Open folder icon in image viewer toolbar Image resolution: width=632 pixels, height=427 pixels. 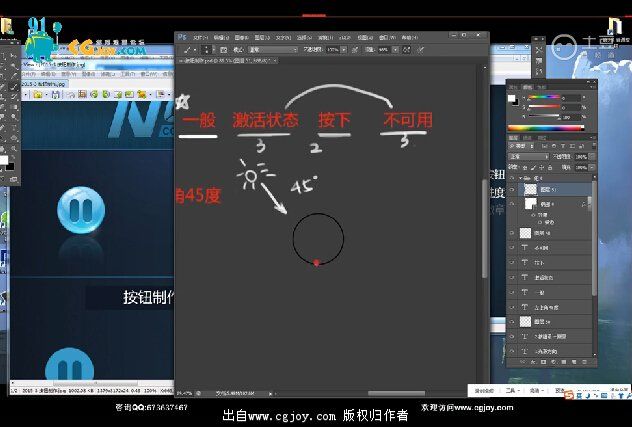[x=38, y=94]
